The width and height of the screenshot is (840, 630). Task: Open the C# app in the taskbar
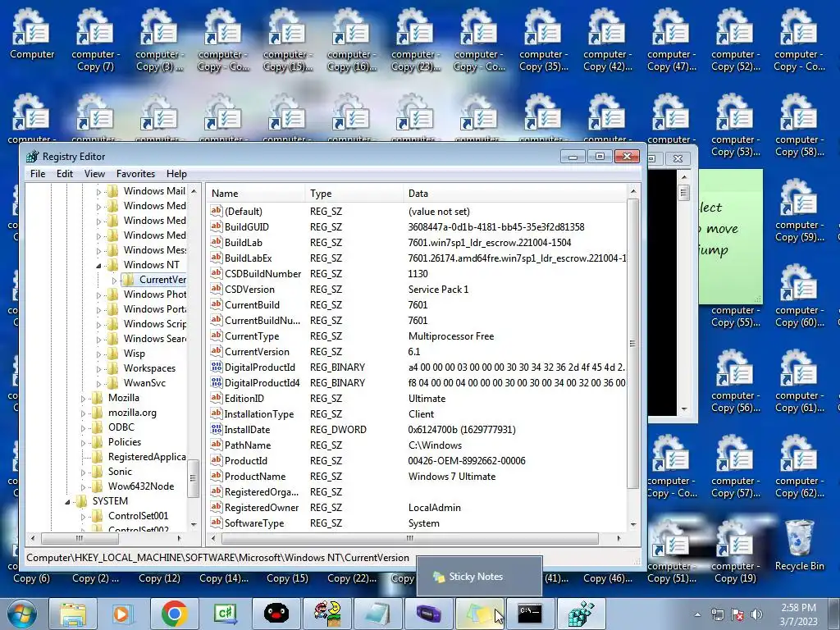[225, 614]
